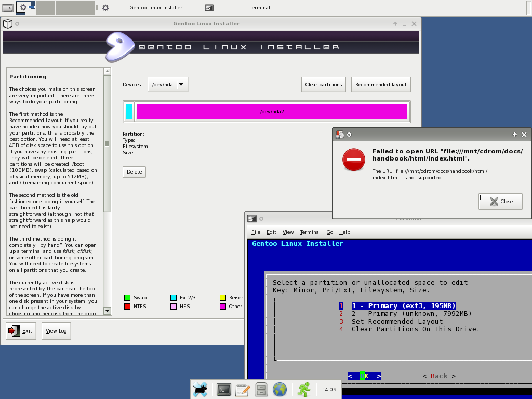This screenshot has height=399, width=532.
Task: Click the magenta Other legend swatch
Action: pyautogui.click(x=223, y=307)
